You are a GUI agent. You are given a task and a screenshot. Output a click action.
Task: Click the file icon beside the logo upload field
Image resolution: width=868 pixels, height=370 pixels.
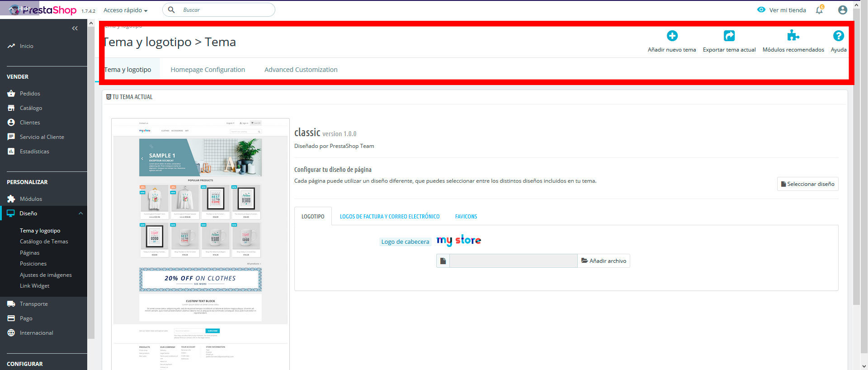point(443,261)
